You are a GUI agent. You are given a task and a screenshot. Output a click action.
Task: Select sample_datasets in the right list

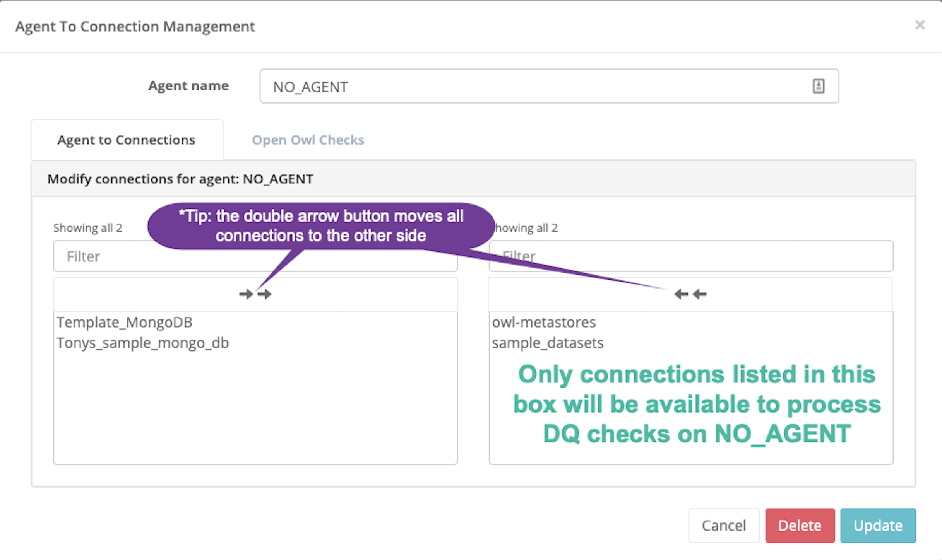[x=548, y=343]
